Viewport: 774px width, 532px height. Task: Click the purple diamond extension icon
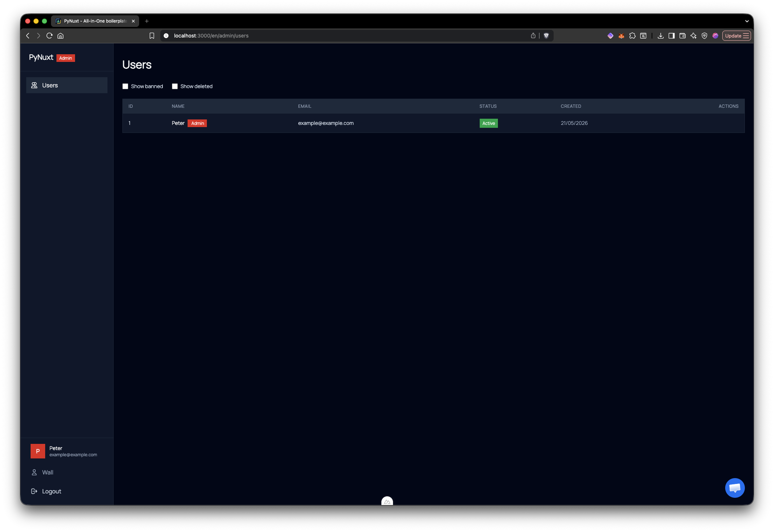click(610, 36)
